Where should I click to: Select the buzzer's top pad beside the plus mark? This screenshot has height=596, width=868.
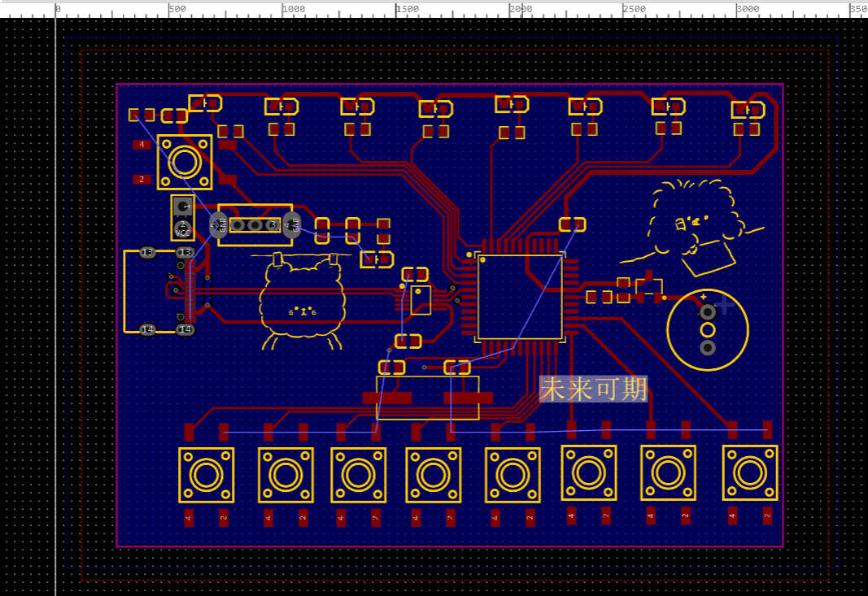(708, 312)
